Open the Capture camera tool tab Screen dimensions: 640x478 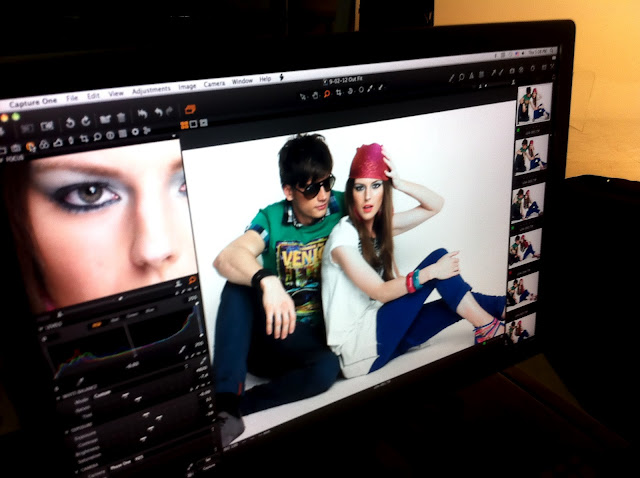point(16,148)
